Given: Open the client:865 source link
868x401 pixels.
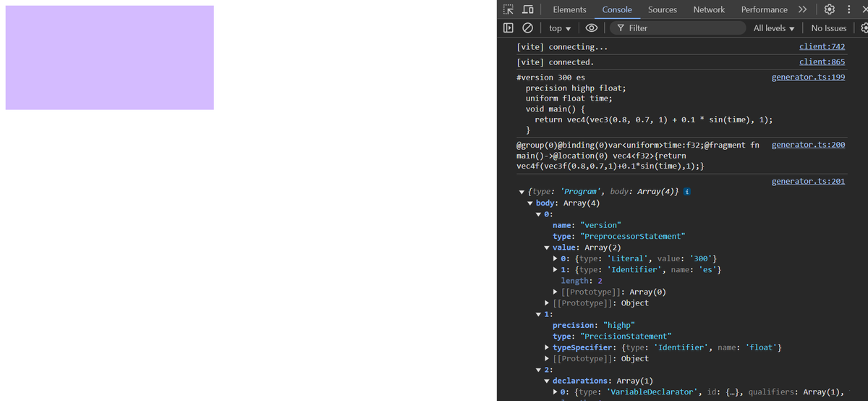Looking at the screenshot, I should pyautogui.click(x=822, y=62).
